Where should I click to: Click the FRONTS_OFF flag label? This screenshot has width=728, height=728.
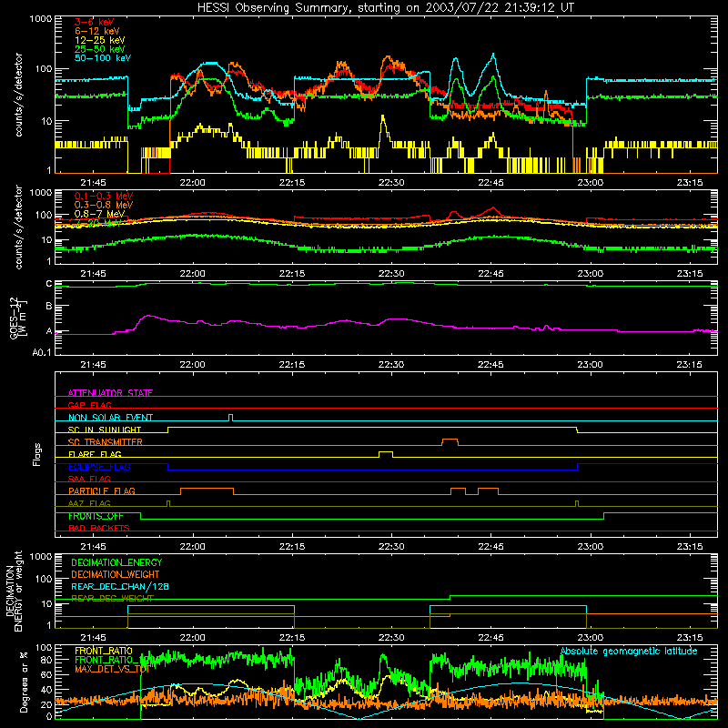(96, 516)
